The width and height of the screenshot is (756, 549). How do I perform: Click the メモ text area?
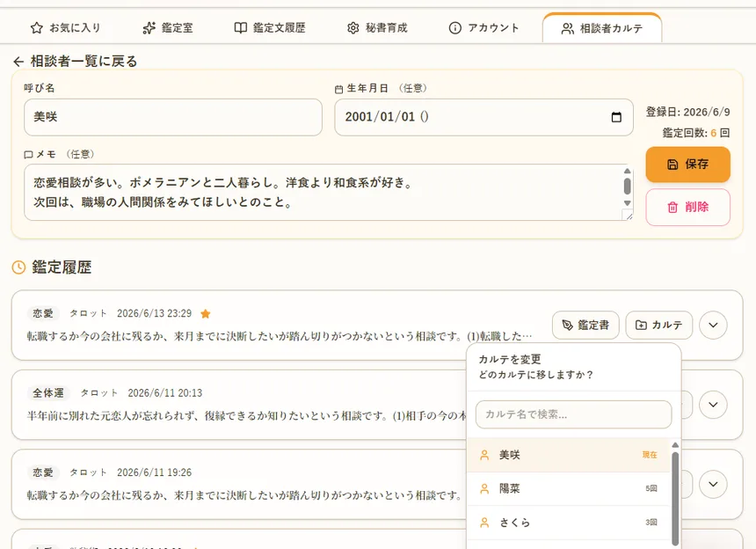click(328, 193)
